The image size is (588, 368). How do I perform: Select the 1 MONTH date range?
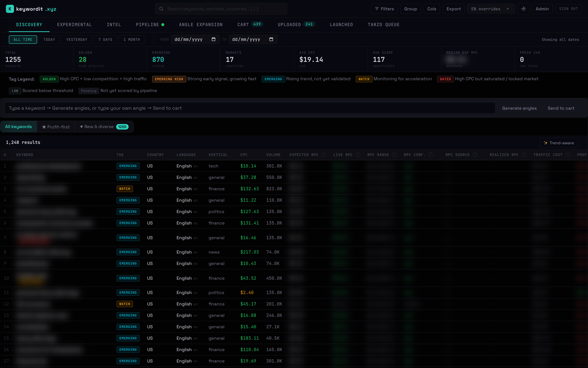tap(131, 39)
